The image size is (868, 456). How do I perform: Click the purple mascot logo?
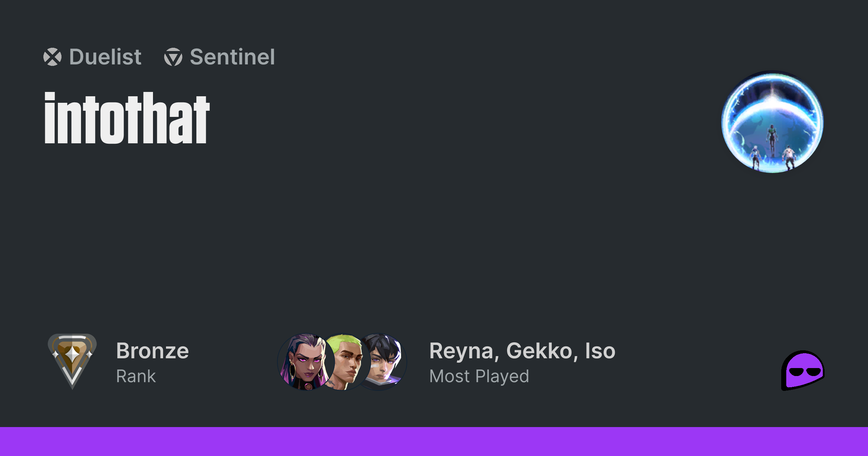(803, 370)
